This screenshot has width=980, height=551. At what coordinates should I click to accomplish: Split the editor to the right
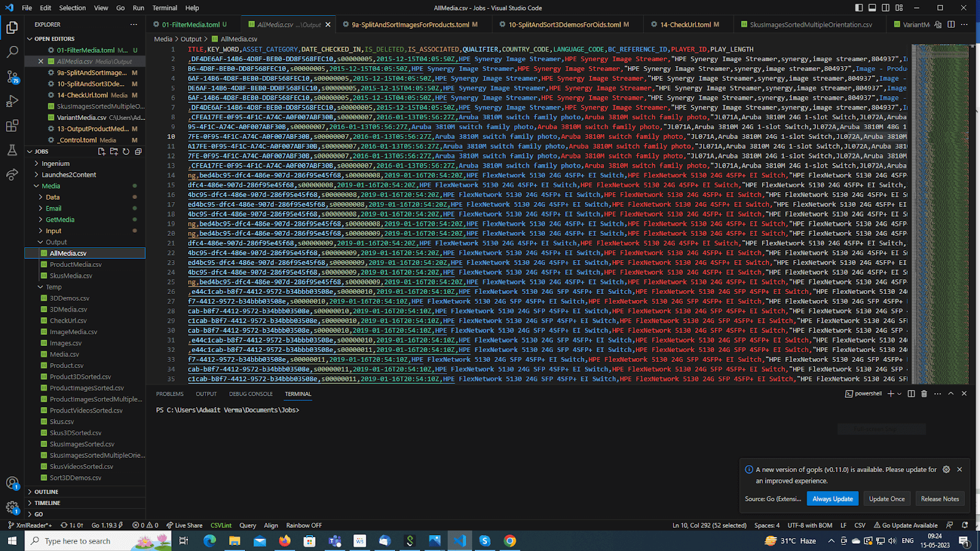(951, 24)
